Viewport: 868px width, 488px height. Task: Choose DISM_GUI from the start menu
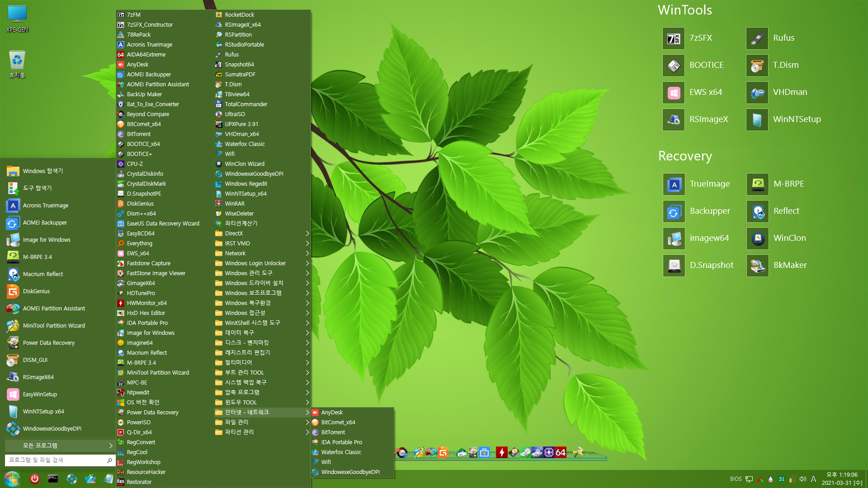[58, 360]
